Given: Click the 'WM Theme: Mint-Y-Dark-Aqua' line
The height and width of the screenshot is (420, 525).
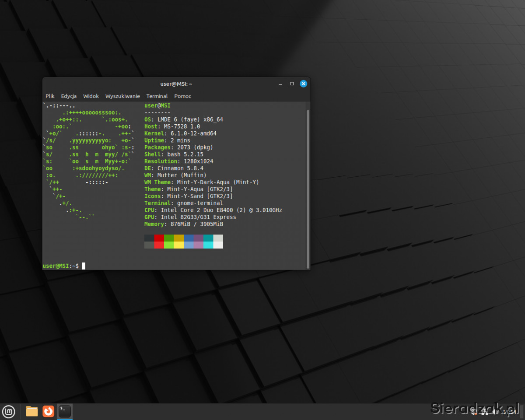Looking at the screenshot, I should click(x=202, y=182).
